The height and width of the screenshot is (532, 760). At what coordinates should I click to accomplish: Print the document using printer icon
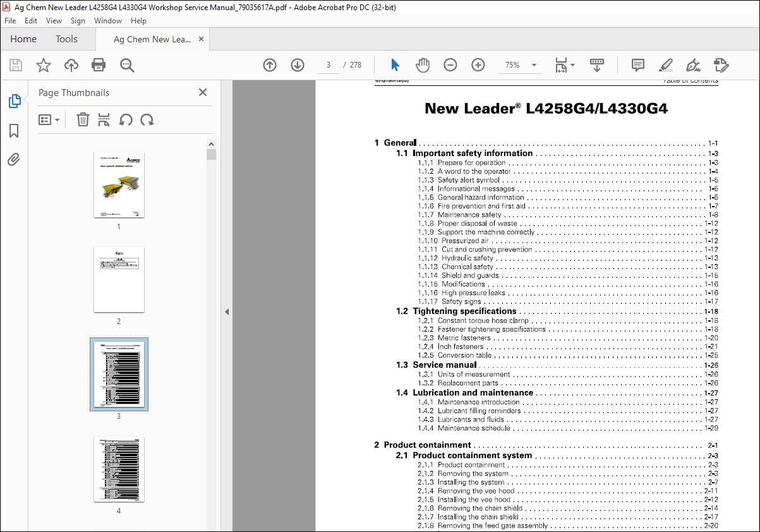click(x=99, y=65)
